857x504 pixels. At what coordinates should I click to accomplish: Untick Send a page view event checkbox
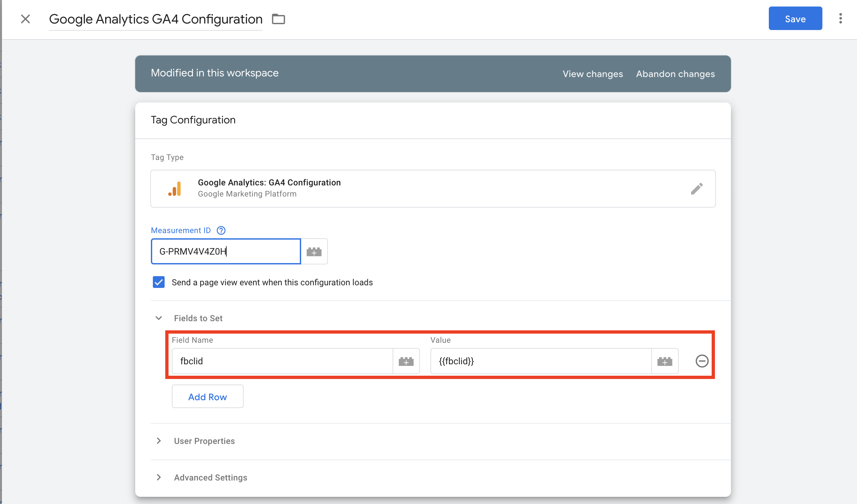tap(158, 282)
